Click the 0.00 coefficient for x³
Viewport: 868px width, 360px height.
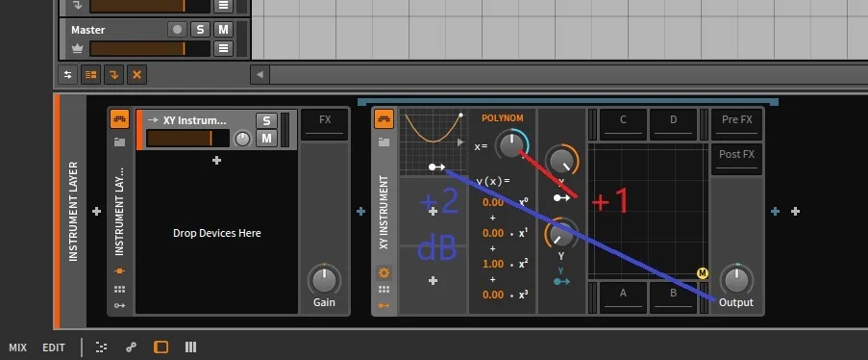click(x=493, y=295)
